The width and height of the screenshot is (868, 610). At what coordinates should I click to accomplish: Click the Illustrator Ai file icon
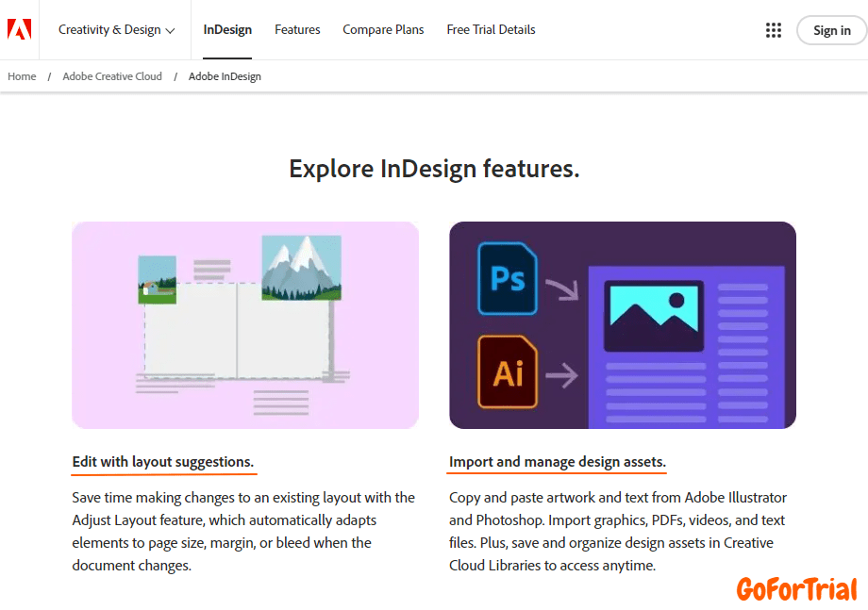pos(508,371)
